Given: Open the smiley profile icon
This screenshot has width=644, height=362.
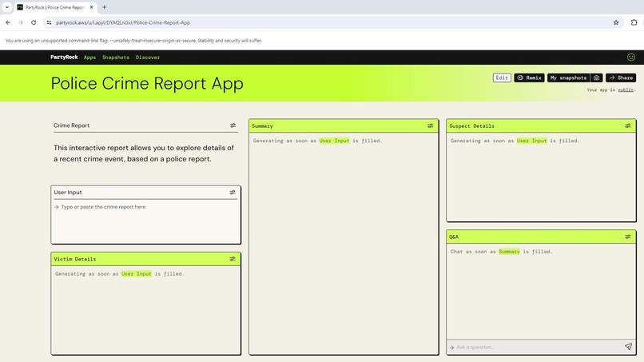Looking at the screenshot, I should pos(631,57).
